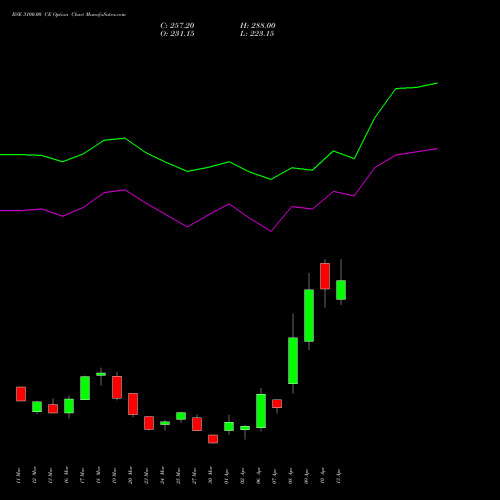
Task: Select the highest red candle on the chart
Action: (x=325, y=276)
